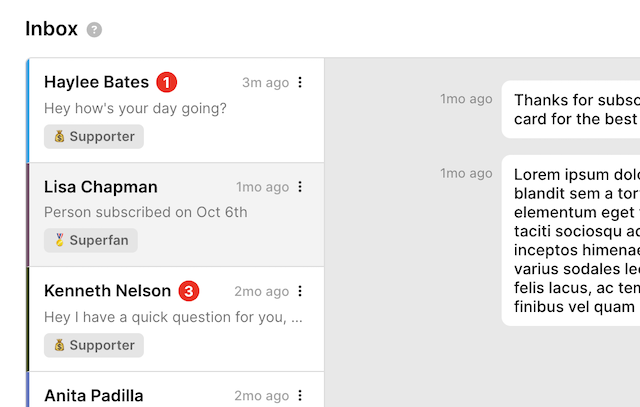The height and width of the screenshot is (407, 640).
Task: Click the Inbox heading
Action: click(51, 29)
